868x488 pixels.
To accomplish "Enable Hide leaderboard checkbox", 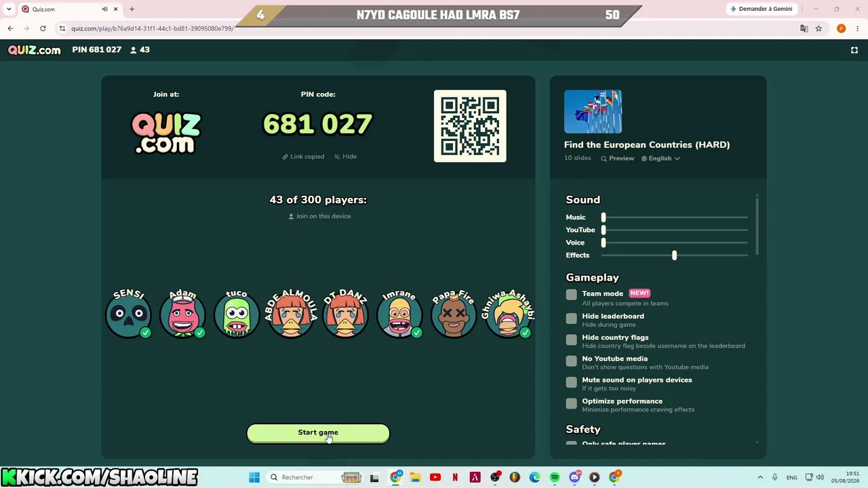I will [x=572, y=319].
